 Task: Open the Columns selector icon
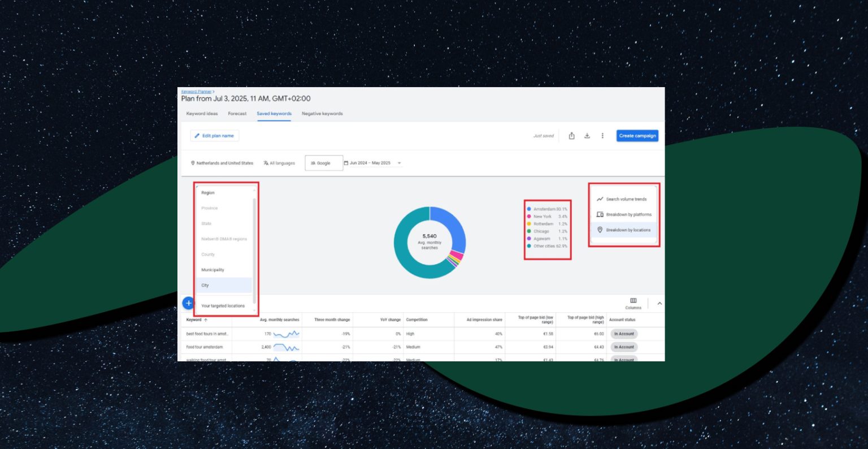point(633,301)
